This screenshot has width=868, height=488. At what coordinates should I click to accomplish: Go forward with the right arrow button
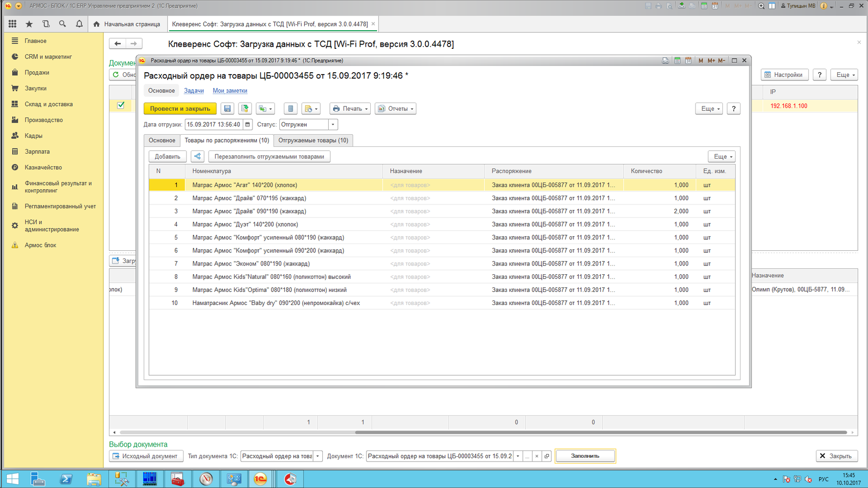click(x=134, y=43)
